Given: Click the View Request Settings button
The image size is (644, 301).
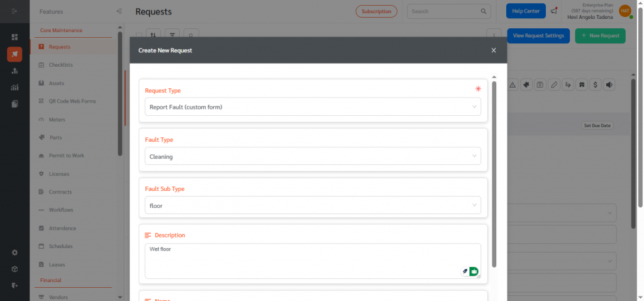Looking at the screenshot, I should [x=538, y=36].
